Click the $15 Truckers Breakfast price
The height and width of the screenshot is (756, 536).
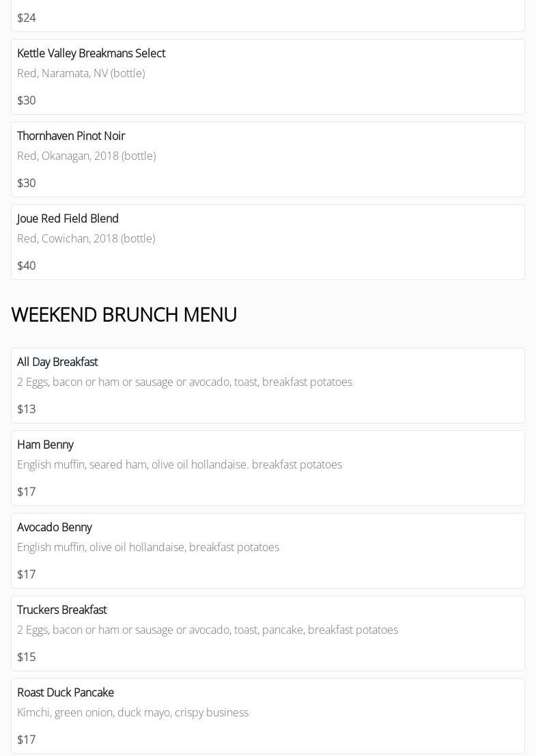27,657
